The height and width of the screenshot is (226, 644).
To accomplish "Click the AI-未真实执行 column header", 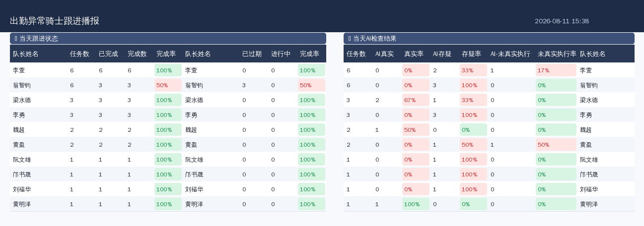I will point(510,54).
